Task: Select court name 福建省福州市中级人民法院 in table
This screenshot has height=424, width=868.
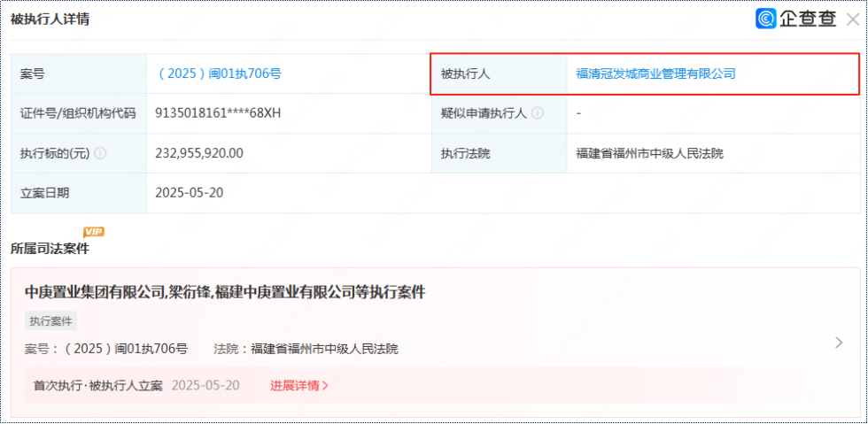Action: (x=649, y=153)
